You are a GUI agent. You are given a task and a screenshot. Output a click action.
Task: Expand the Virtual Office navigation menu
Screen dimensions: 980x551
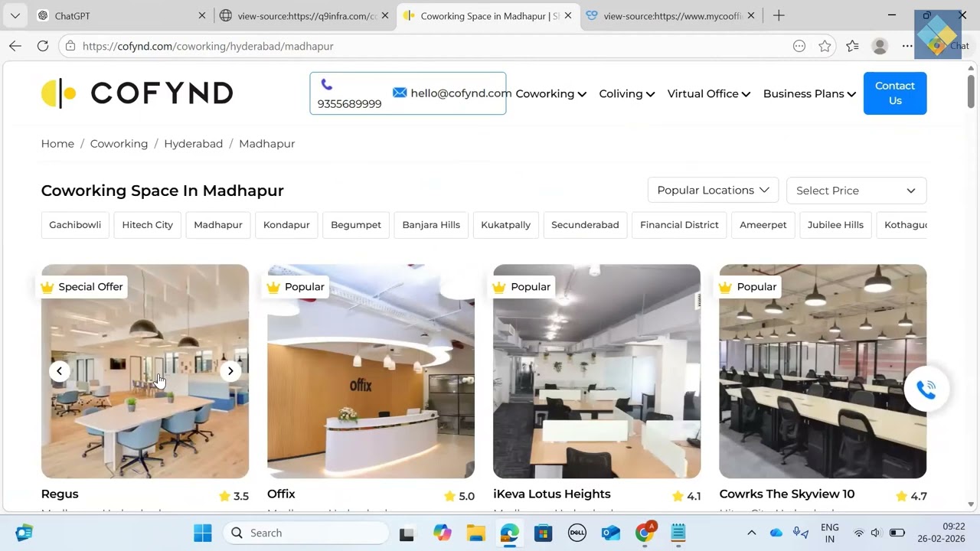[709, 93]
